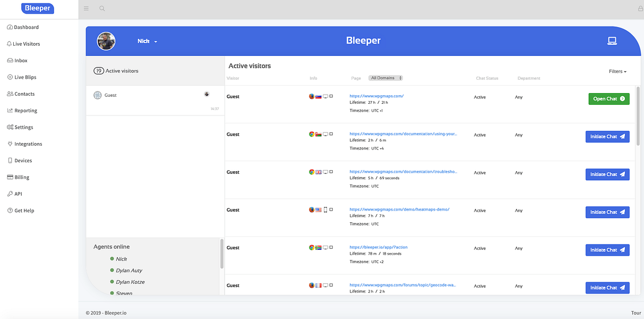
Task: Click Chrome icon in UTC +4 row
Action: point(312,135)
